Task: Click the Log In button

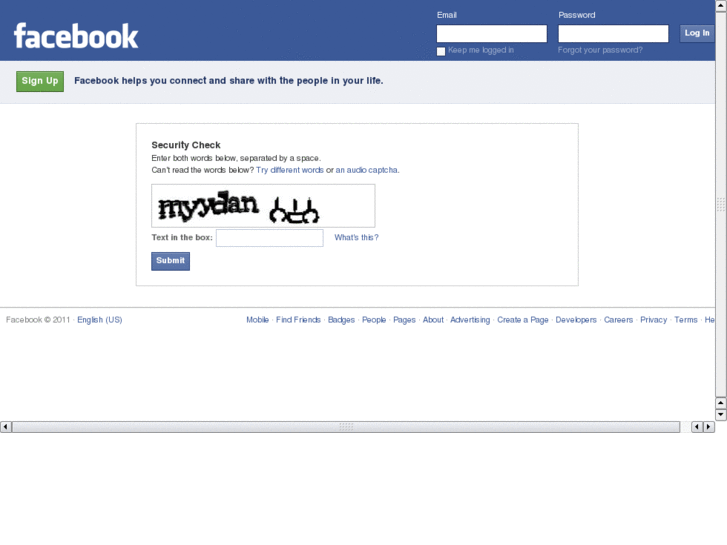Action: (697, 33)
